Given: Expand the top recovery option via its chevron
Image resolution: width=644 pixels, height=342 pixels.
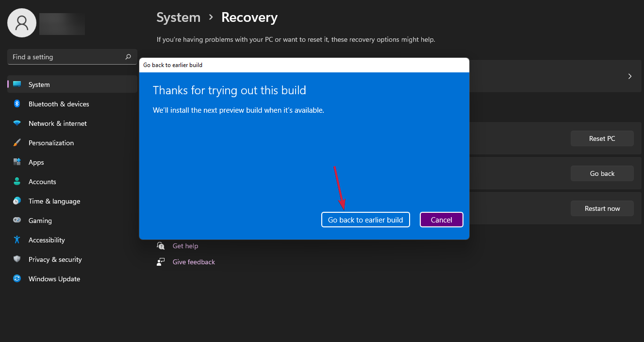Looking at the screenshot, I should (629, 76).
